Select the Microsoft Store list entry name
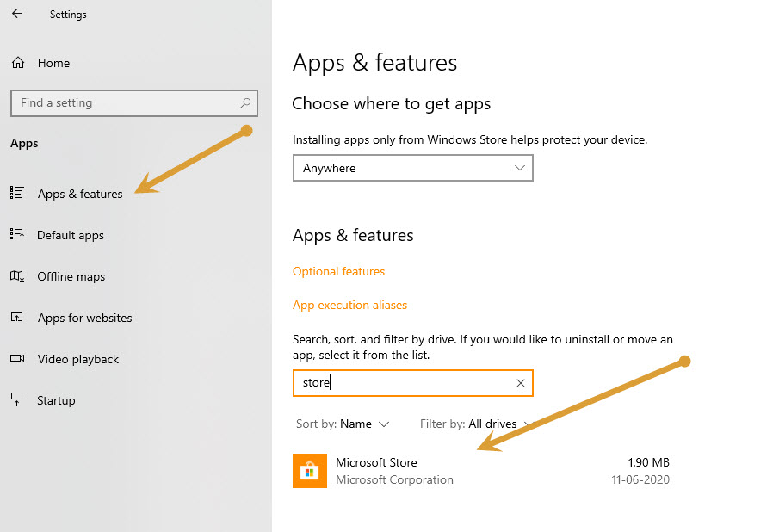The width and height of the screenshot is (779, 532). click(376, 462)
